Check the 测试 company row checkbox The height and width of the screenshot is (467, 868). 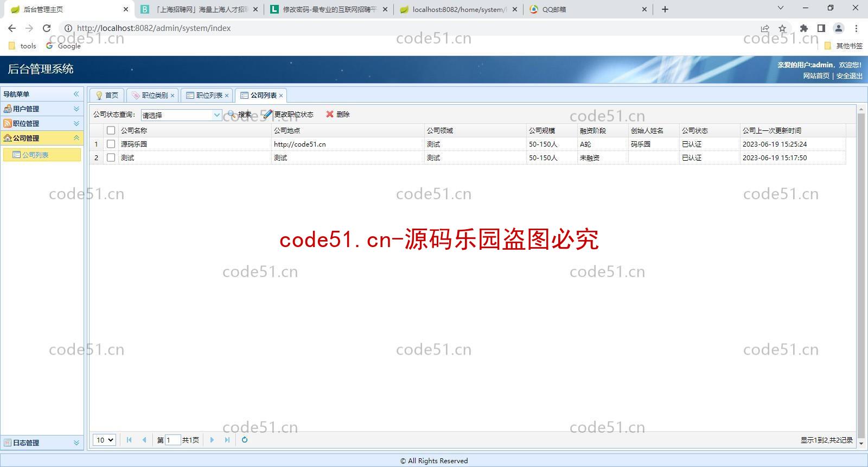pyautogui.click(x=111, y=157)
